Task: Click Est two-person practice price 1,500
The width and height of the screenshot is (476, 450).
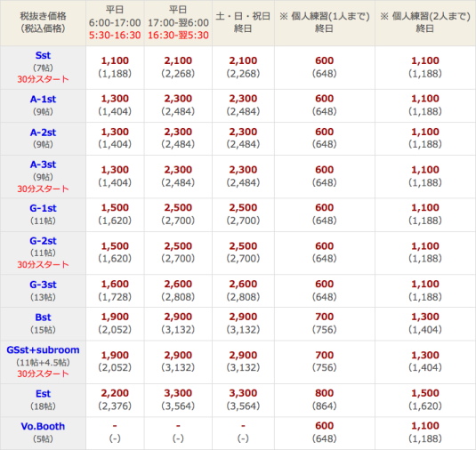Action: (x=425, y=393)
